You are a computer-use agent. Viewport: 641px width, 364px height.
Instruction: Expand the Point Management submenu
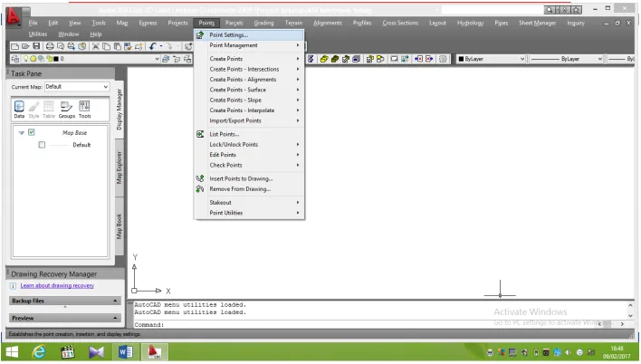pos(249,45)
